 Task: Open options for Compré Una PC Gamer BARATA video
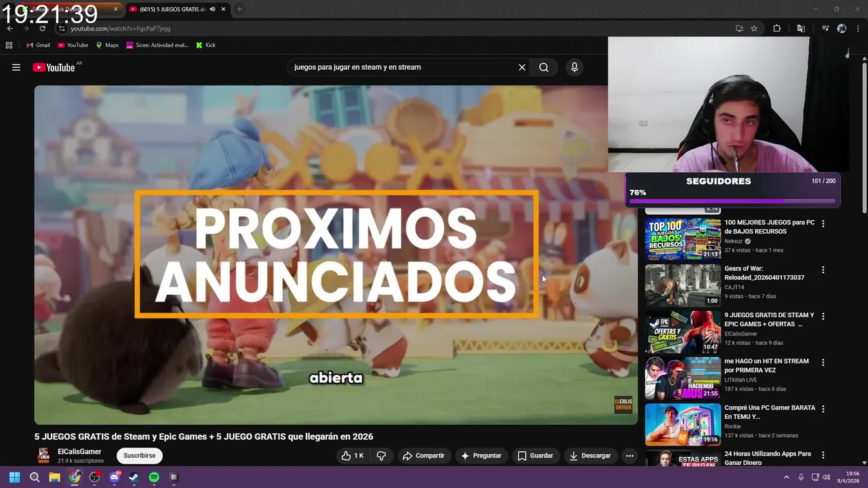[x=823, y=409]
